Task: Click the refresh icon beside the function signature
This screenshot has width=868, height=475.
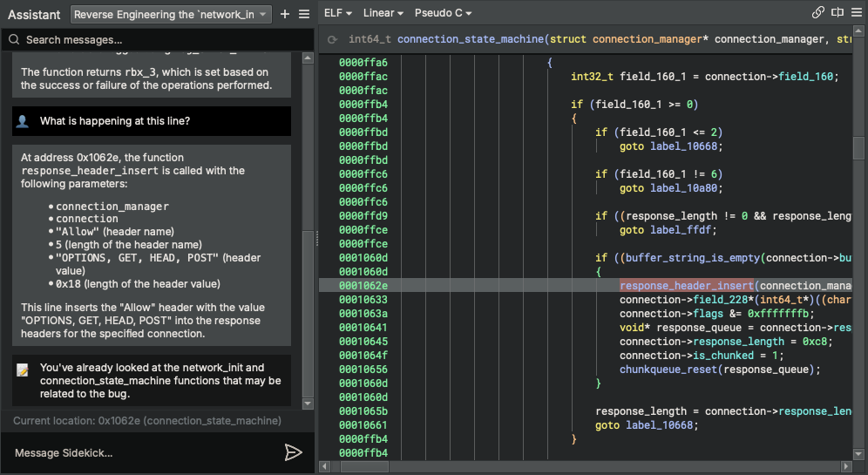Action: pos(332,39)
